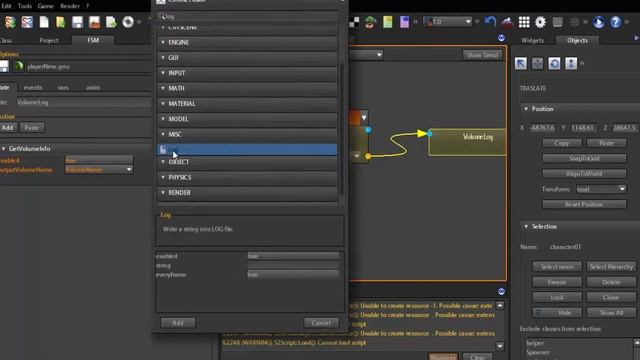
Task: Collapse the Position section in Objects panel
Action: 526,109
